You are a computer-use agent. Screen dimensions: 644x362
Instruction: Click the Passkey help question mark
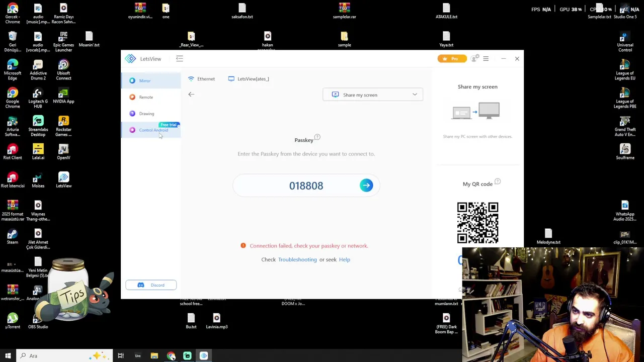(317, 137)
